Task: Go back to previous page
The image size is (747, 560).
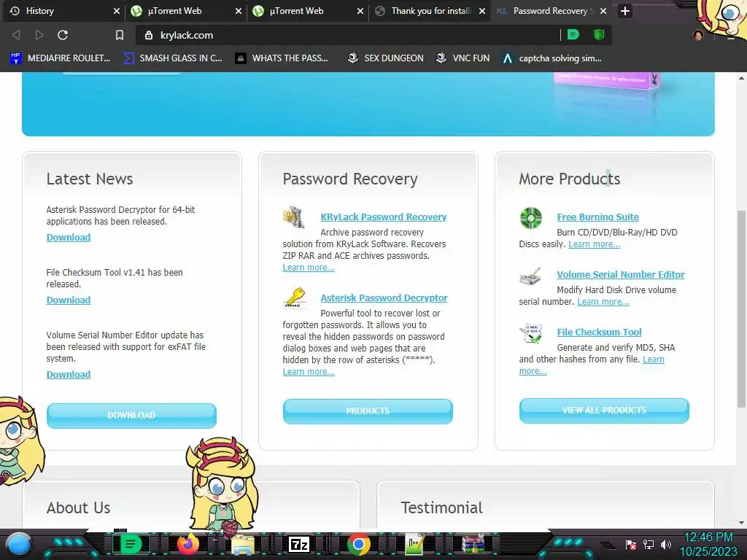Action: [16, 35]
